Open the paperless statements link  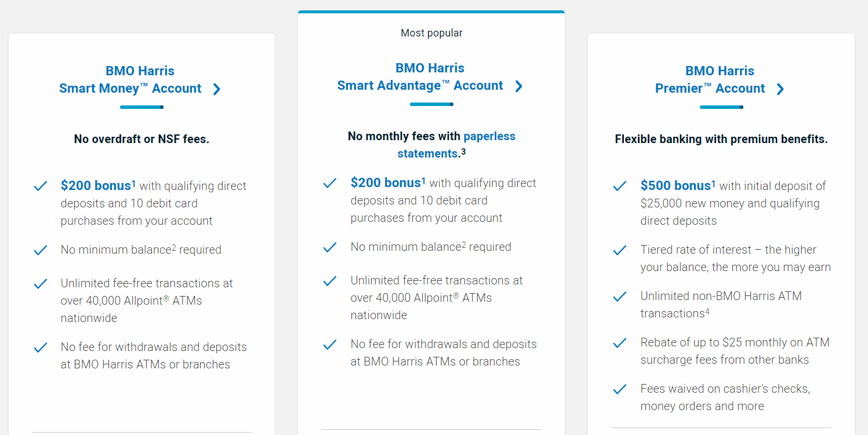point(489,136)
